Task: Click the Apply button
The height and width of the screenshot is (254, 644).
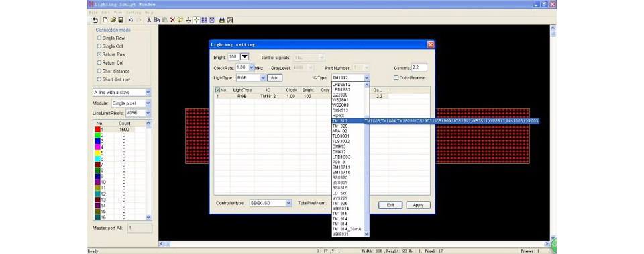Action: (x=418, y=205)
